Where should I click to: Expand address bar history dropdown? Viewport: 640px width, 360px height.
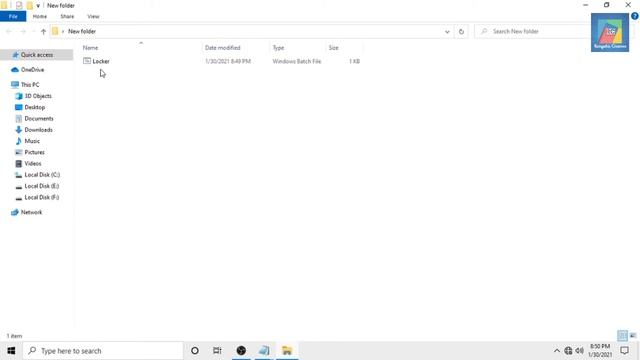447,31
